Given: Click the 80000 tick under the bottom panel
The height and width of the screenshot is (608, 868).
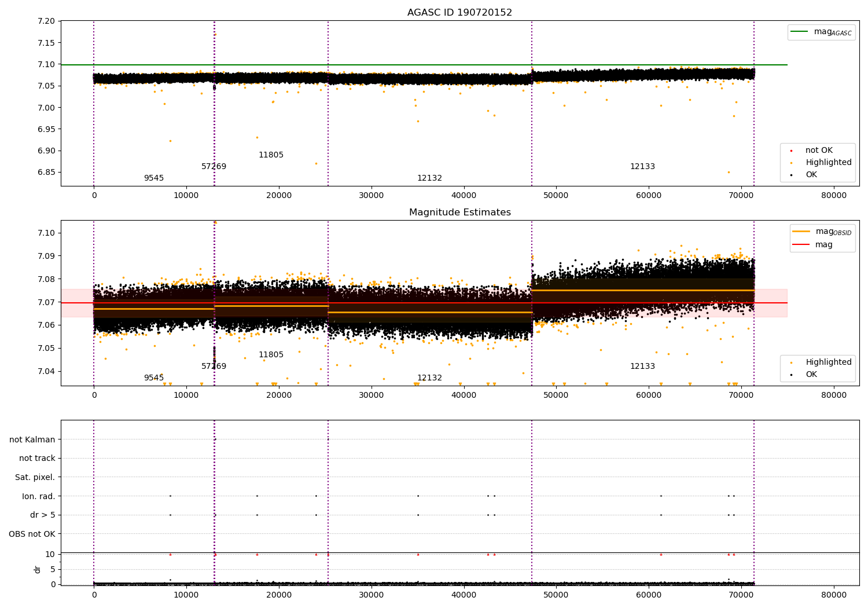Looking at the screenshot, I should coord(833,595).
